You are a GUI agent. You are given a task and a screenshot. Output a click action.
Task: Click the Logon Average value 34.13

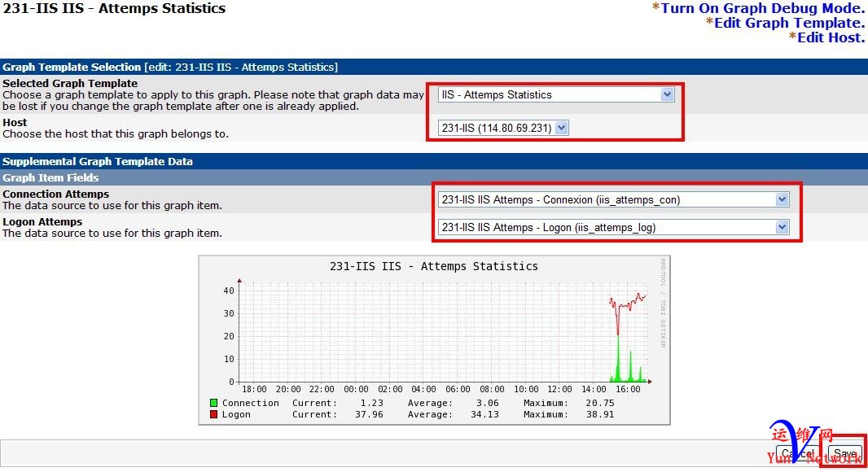pyautogui.click(x=484, y=414)
